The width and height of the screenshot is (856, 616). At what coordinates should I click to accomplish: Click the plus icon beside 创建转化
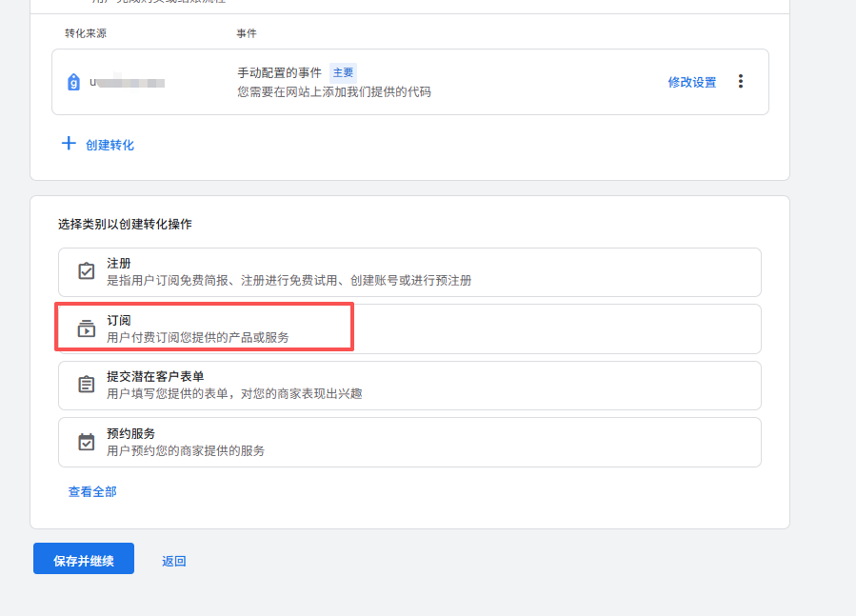click(x=69, y=144)
